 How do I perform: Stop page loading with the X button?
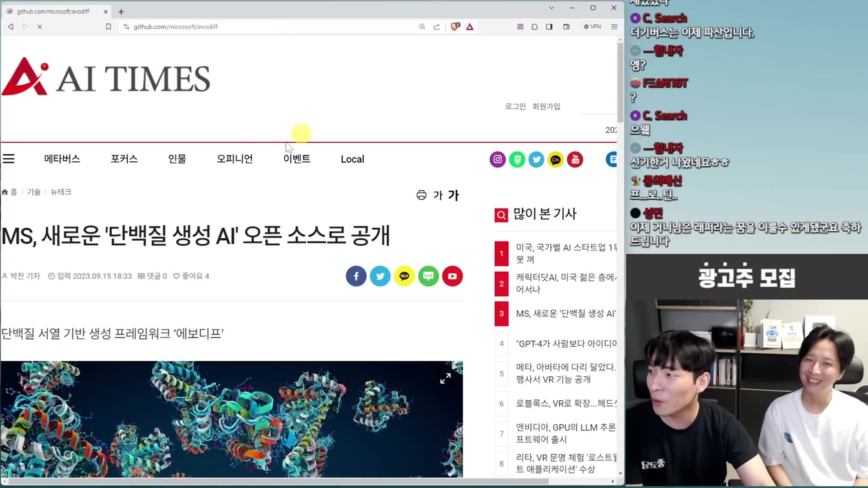39,26
